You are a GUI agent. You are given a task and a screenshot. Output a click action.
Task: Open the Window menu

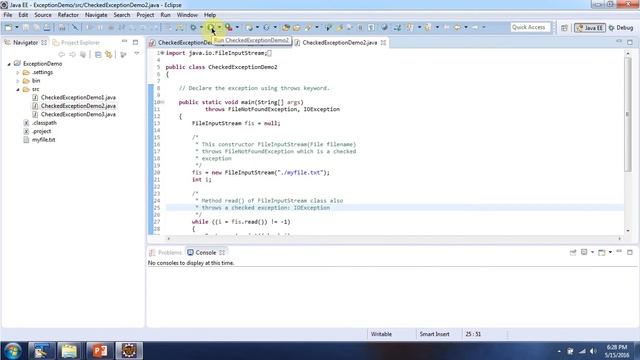pyautogui.click(x=187, y=15)
